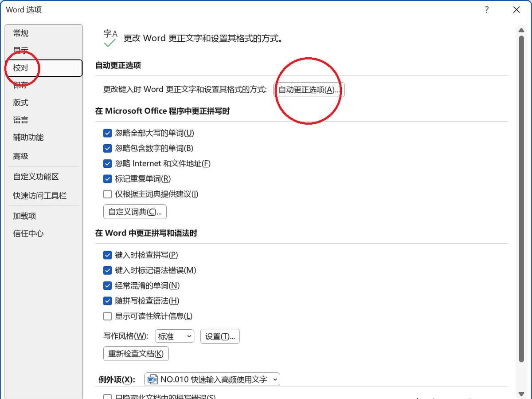Click the 自动更正选项(A)... button

(x=309, y=90)
